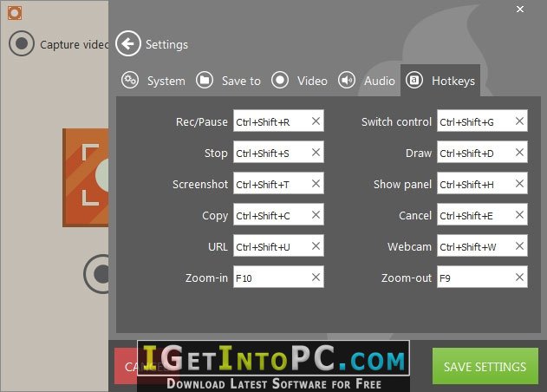547x392 pixels.
Task: Switch to the System tab label
Action: pos(166,81)
